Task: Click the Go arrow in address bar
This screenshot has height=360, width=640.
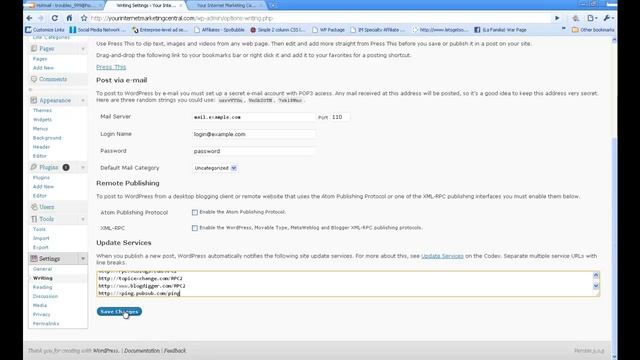Action: [x=557, y=18]
